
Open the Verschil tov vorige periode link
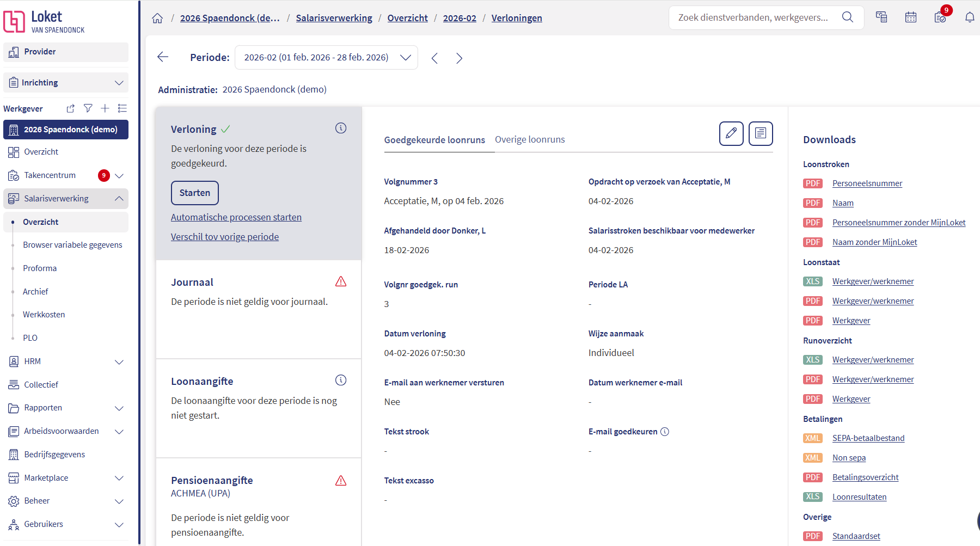click(224, 237)
